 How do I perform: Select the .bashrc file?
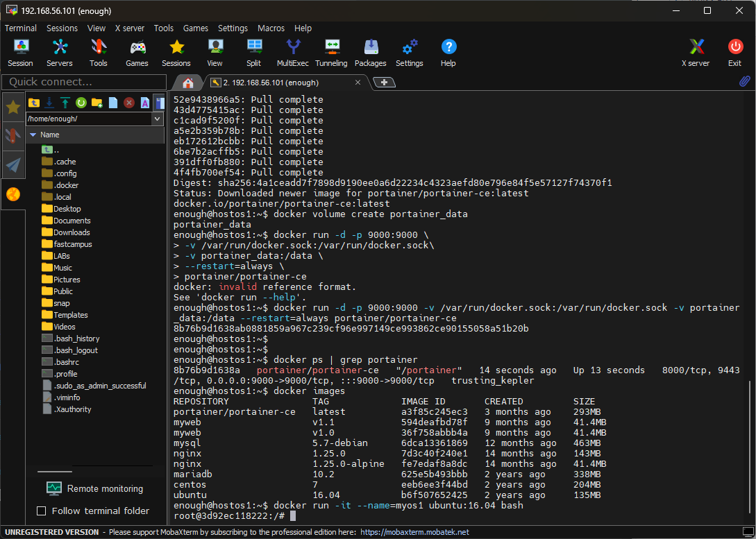click(60, 362)
